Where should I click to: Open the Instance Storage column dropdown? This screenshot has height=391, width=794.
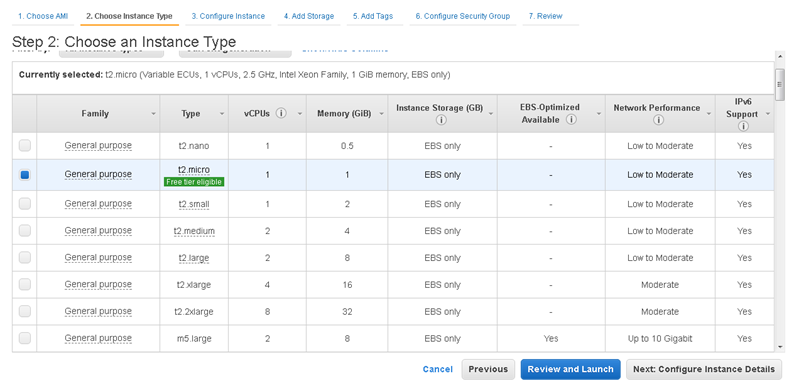(491, 114)
